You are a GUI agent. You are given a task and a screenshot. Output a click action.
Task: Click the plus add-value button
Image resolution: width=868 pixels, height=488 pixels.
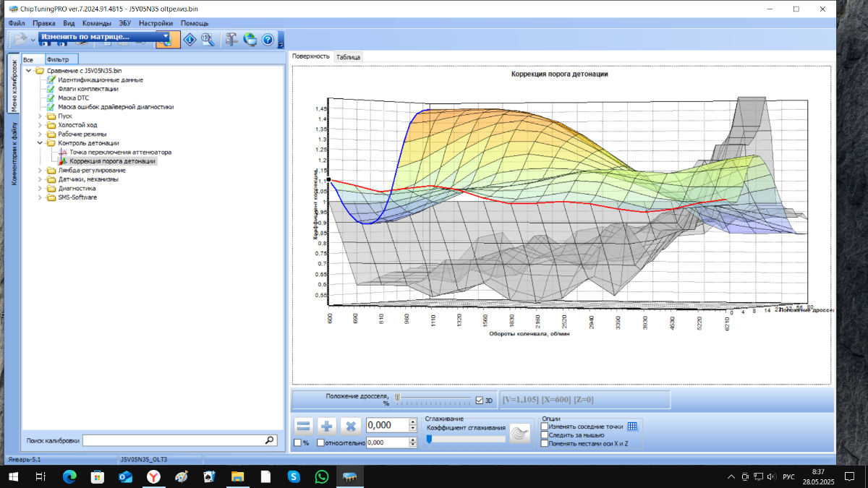[x=327, y=427]
